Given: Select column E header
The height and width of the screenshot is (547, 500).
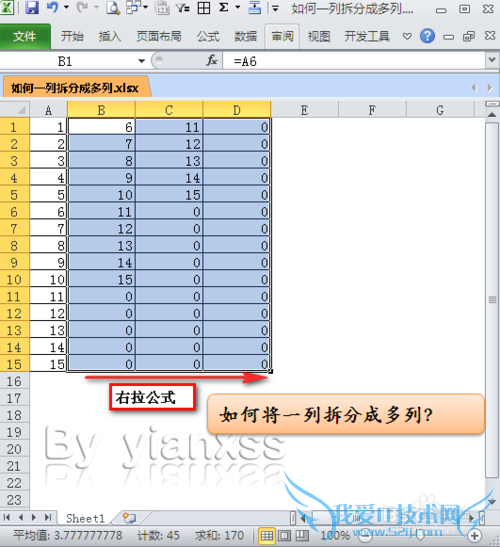Looking at the screenshot, I should (x=304, y=110).
